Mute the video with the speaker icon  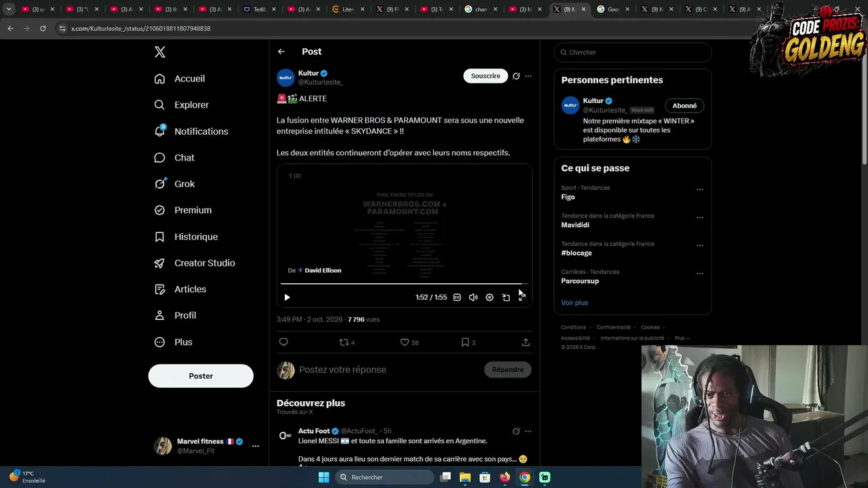[x=473, y=297]
